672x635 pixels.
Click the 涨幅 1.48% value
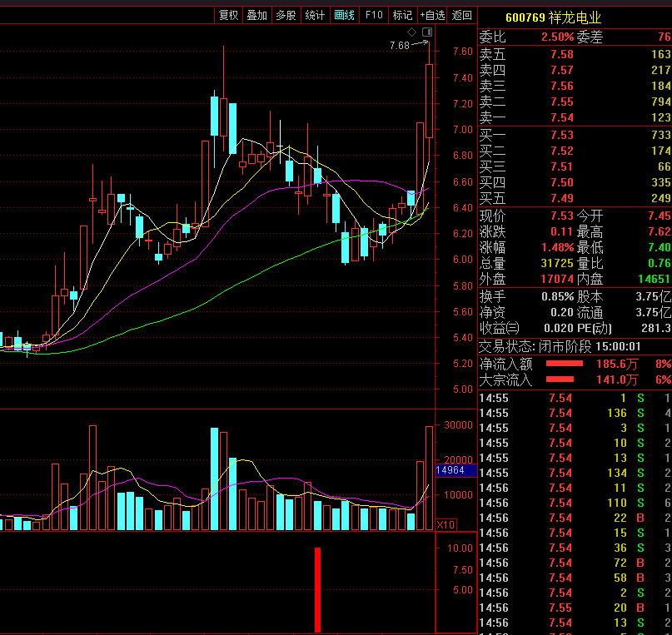pyautogui.click(x=557, y=247)
